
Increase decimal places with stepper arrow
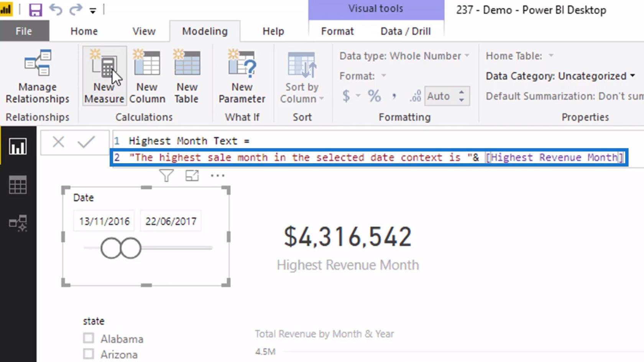(462, 92)
